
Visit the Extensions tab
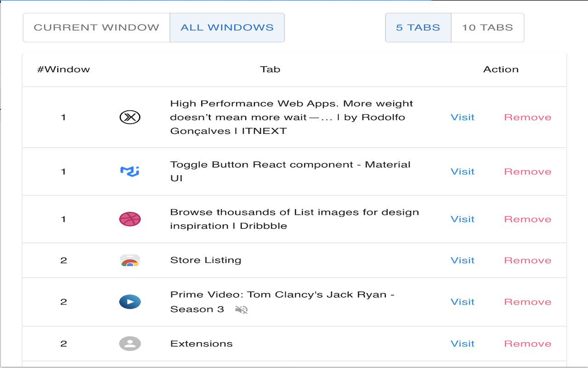(x=462, y=343)
